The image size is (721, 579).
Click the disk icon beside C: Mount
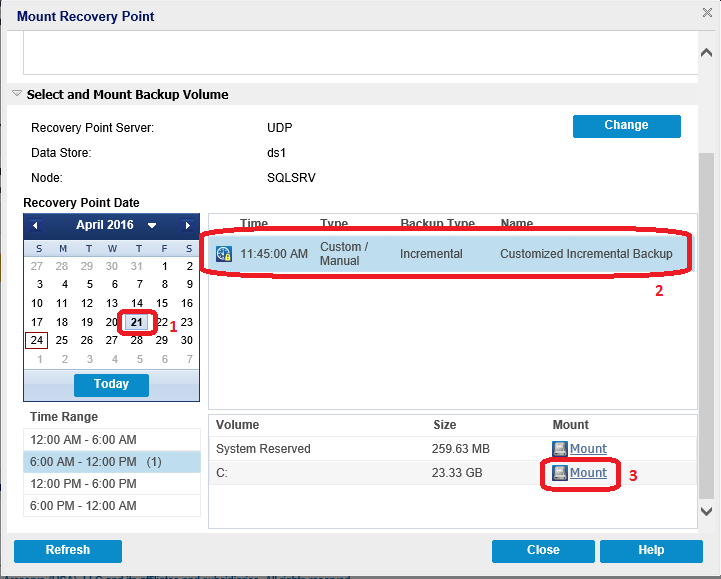pos(560,473)
